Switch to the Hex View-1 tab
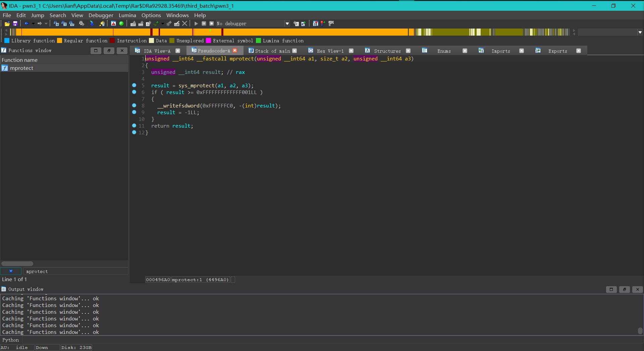644x351 pixels. pyautogui.click(x=330, y=51)
